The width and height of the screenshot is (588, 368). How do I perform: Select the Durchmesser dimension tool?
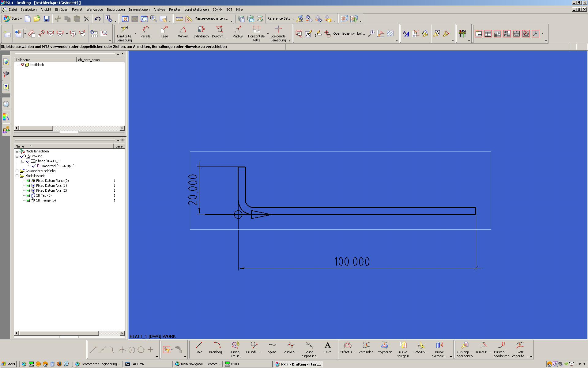tap(219, 32)
